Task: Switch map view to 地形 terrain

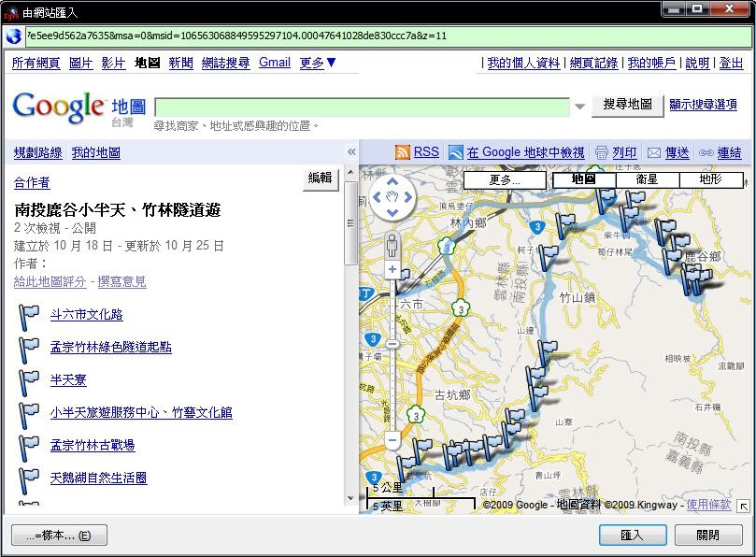Action: 711,179
